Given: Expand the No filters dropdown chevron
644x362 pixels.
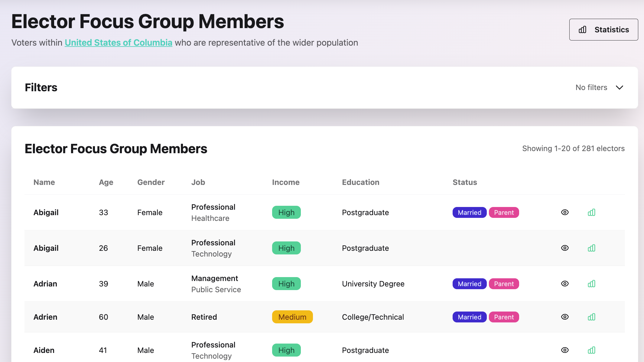Looking at the screenshot, I should coord(620,88).
